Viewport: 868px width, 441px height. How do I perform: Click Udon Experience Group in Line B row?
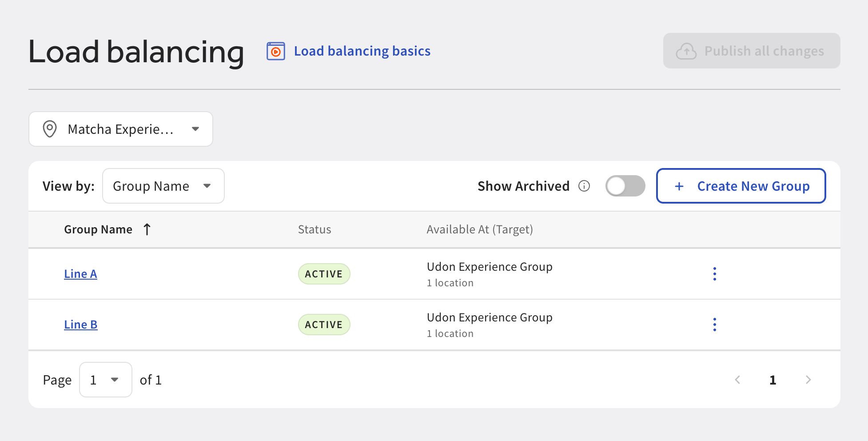[490, 317]
